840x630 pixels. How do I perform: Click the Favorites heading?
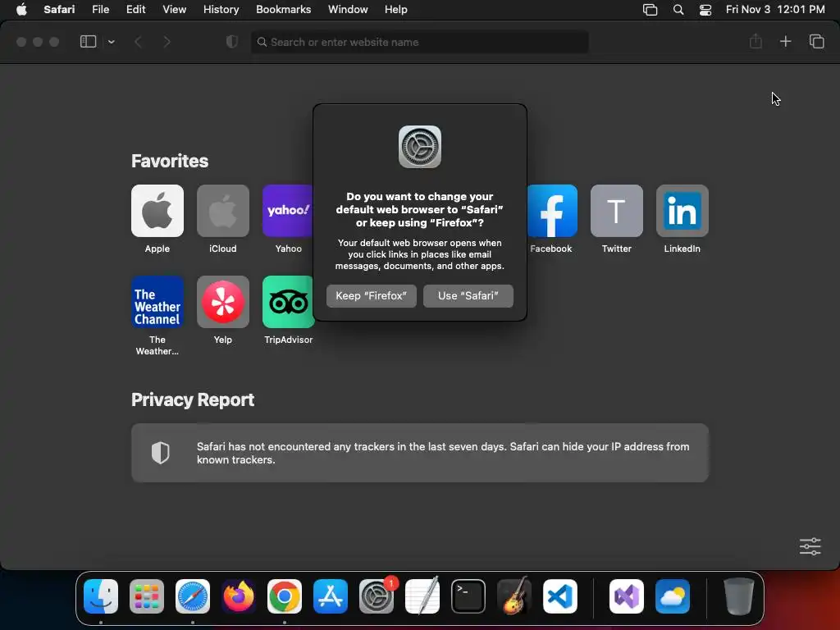(x=170, y=161)
